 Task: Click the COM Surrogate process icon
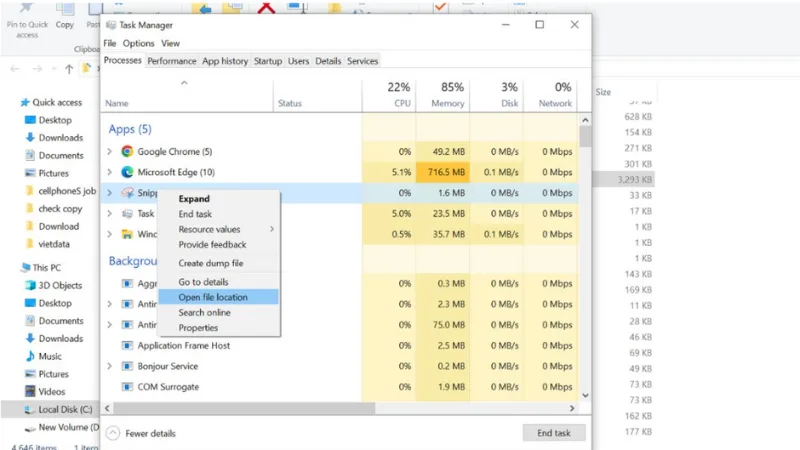point(128,387)
